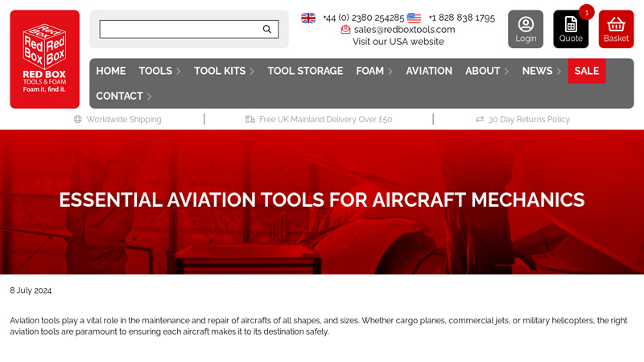The image size is (644, 362).
Task: Expand the TOOLS submenu chevron
Action: [178, 72]
